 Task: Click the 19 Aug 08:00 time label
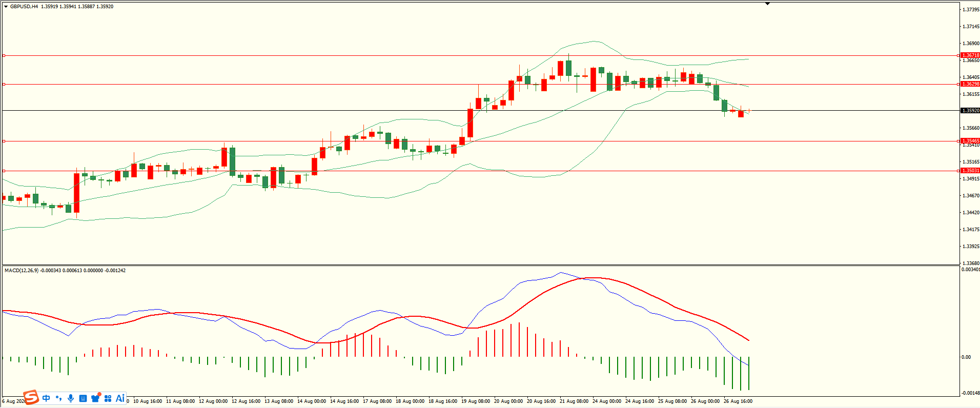click(476, 401)
